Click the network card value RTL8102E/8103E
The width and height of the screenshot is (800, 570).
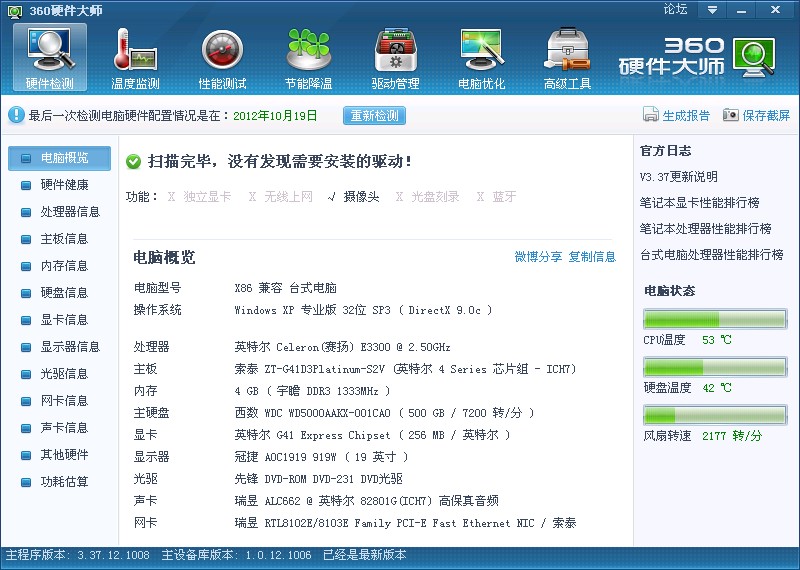(406, 523)
